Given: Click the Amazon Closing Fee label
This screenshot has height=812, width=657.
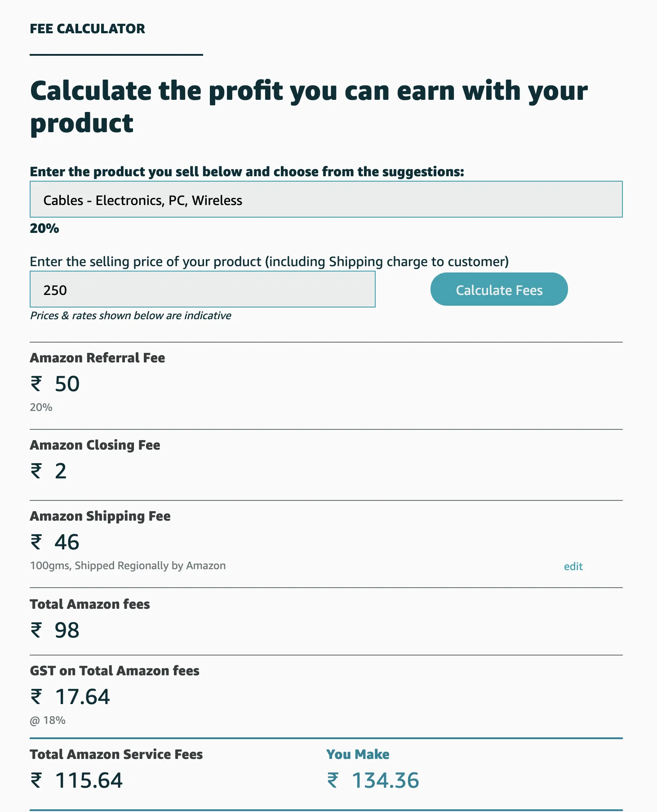Looking at the screenshot, I should coord(95,445).
